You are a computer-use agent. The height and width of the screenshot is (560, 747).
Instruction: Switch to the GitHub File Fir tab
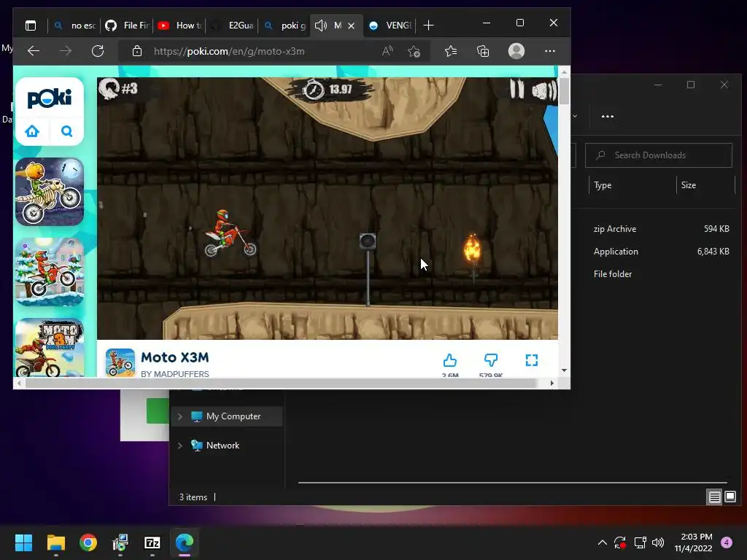[127, 26]
